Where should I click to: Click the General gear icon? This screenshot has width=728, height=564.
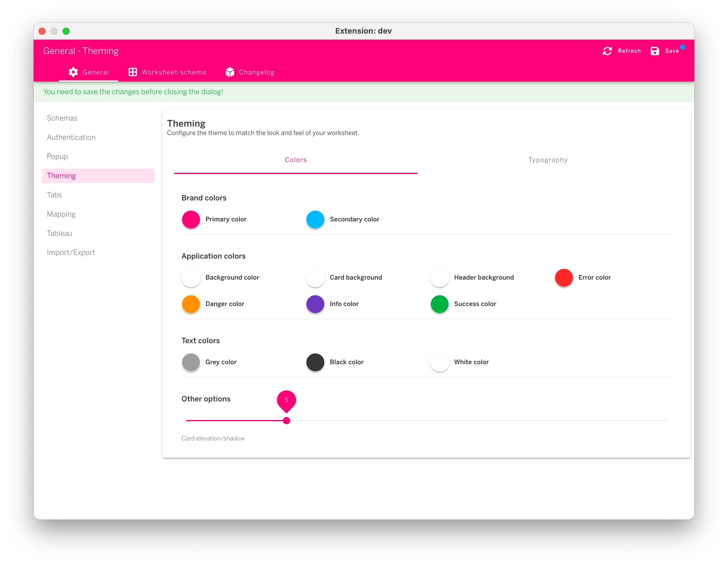pos(73,72)
